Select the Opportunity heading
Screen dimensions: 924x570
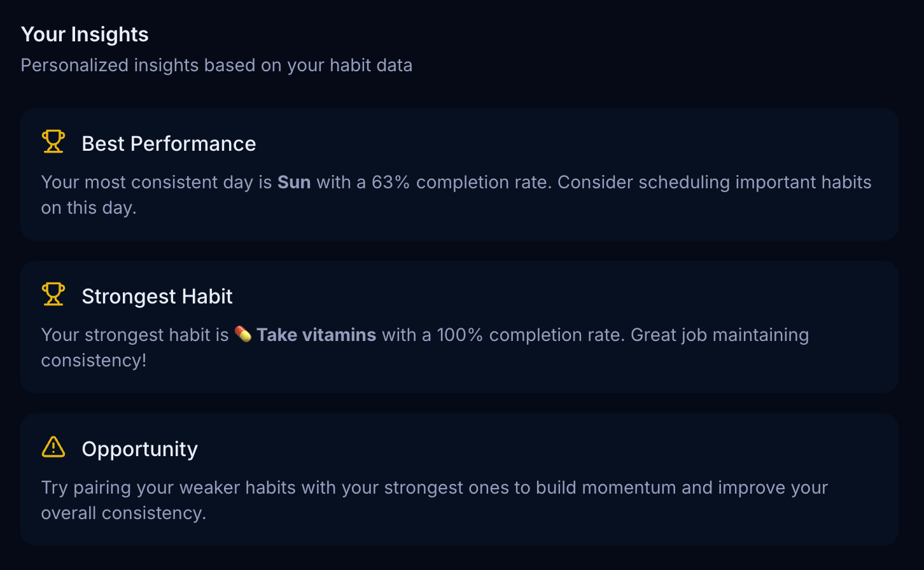140,449
